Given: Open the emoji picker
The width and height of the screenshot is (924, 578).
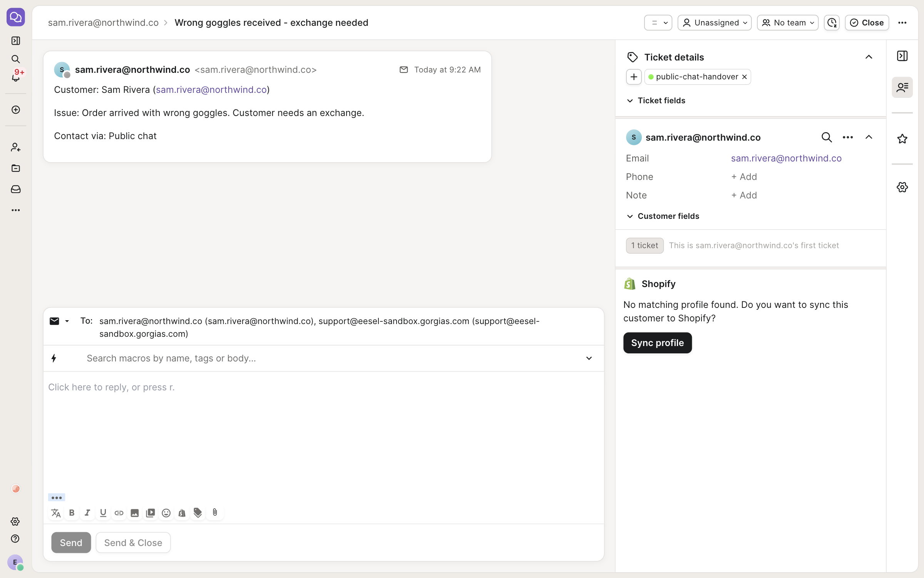Looking at the screenshot, I should click(166, 512).
